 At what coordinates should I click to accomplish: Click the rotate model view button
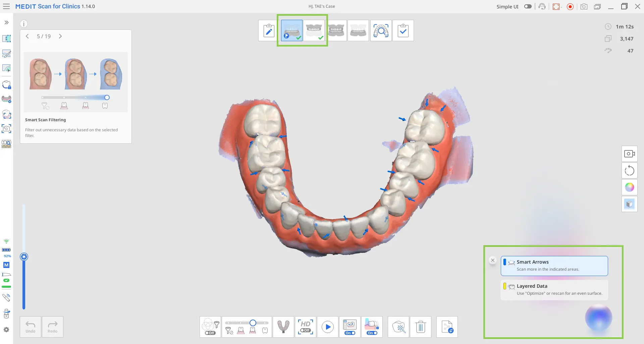630,170
